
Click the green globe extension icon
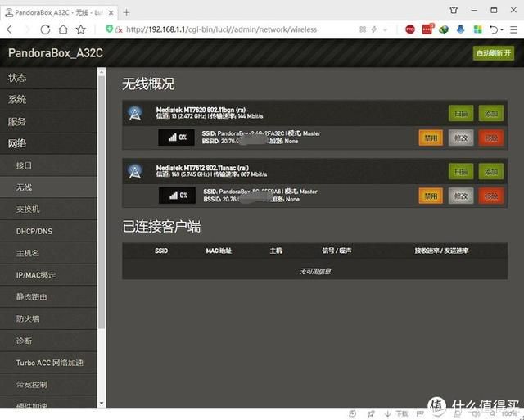[444, 29]
